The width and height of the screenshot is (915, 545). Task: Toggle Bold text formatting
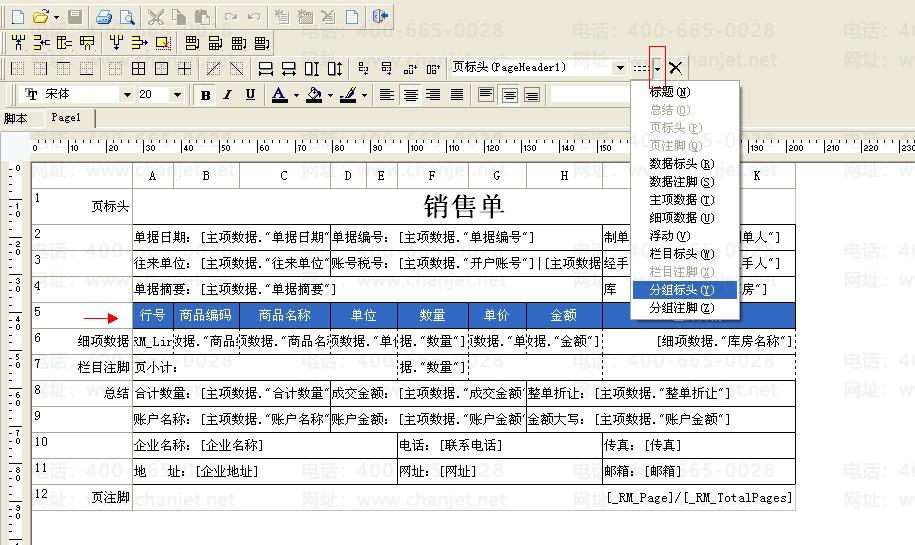pyautogui.click(x=206, y=95)
